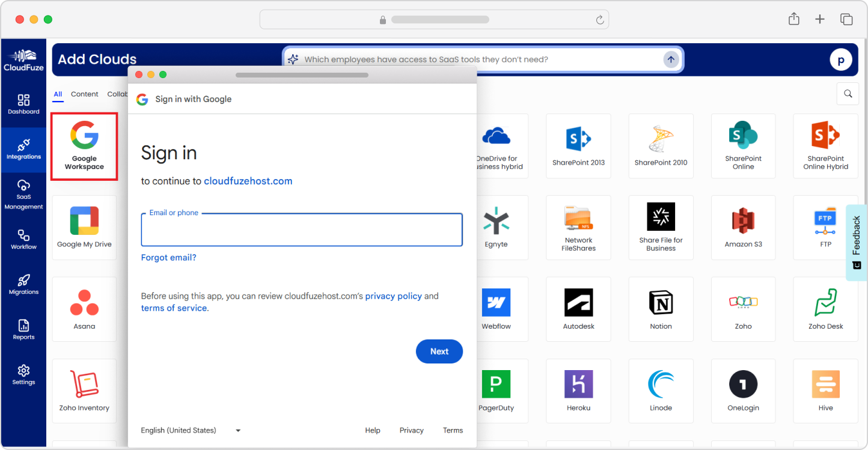Select the SharePoint 2010 tile
Image resolution: width=868 pixels, height=450 pixels.
661,146
